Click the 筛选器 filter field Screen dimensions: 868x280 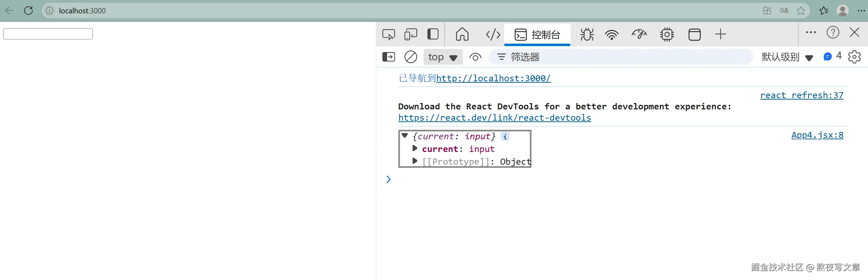click(621, 57)
